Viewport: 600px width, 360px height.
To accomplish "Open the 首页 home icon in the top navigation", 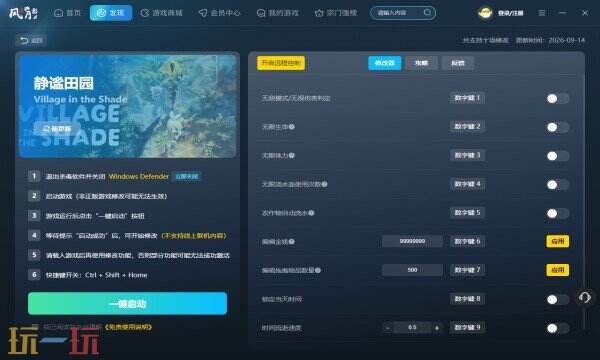I will (59, 13).
